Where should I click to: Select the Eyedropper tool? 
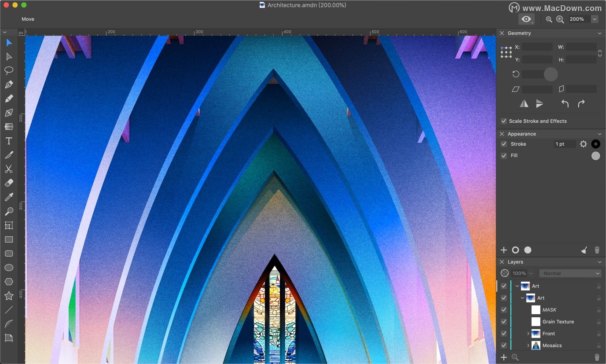tap(9, 197)
